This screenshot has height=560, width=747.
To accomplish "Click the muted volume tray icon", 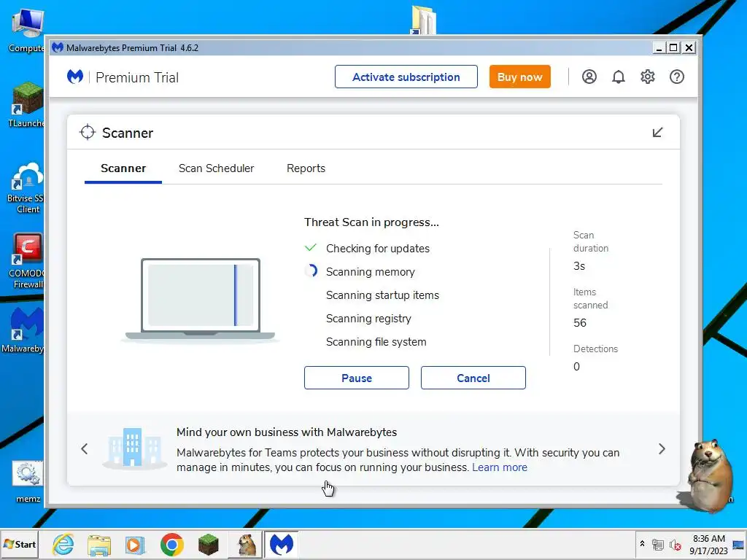I will tap(675, 545).
